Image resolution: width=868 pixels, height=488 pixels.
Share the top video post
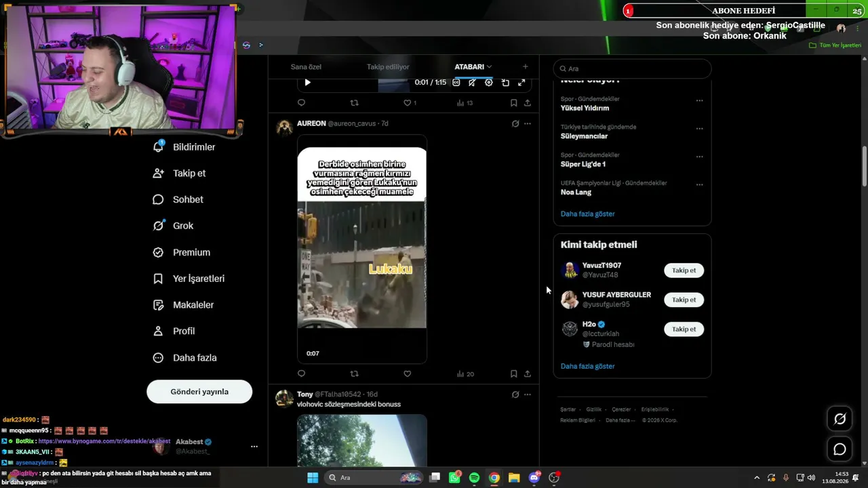click(528, 103)
